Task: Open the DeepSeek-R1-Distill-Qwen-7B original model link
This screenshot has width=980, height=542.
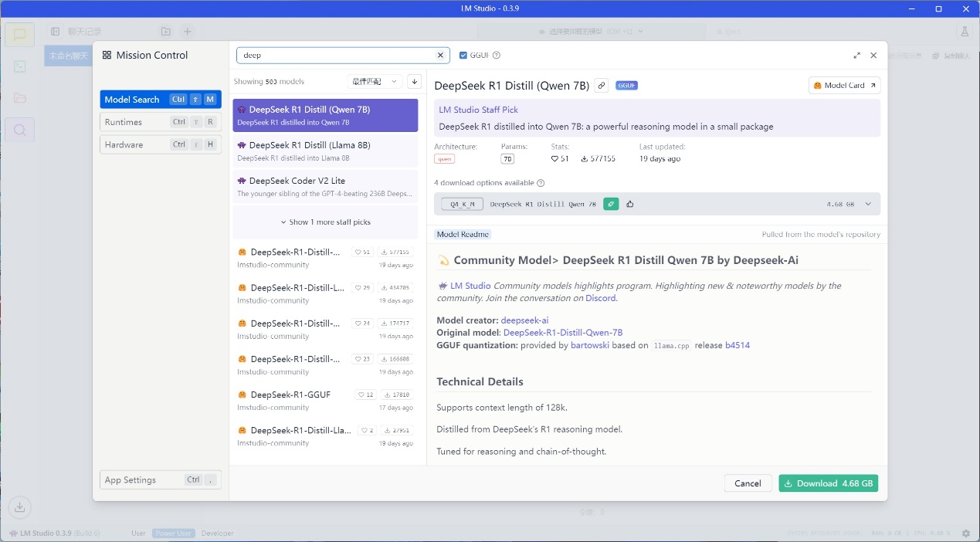Action: (563, 333)
